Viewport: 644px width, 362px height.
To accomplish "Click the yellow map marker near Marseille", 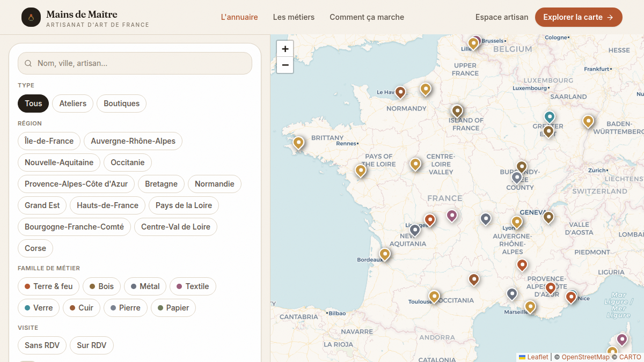I will pos(530,307).
